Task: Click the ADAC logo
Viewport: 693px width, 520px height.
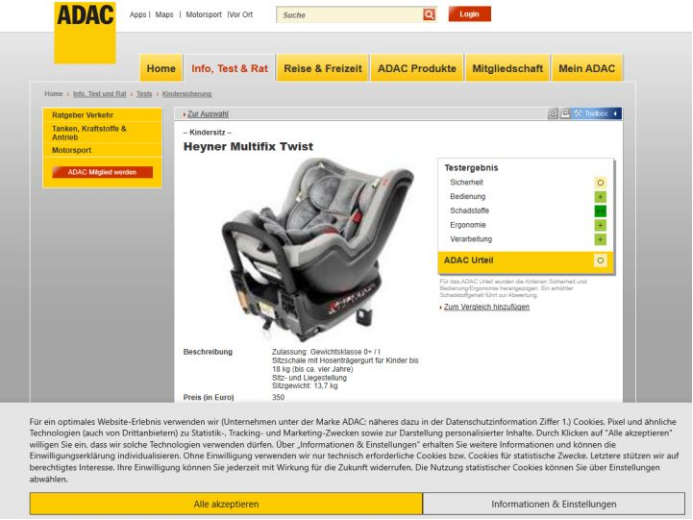Action: 85,33
